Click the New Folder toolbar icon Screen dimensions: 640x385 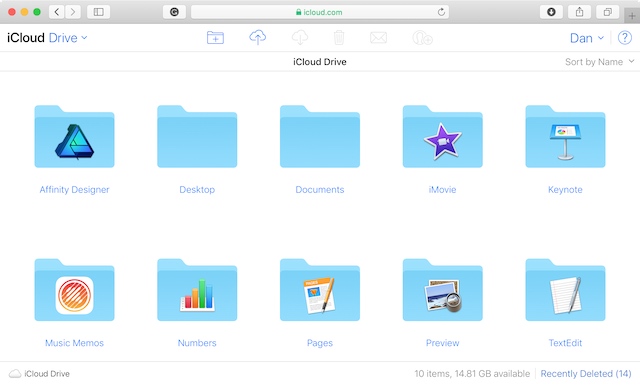click(215, 38)
